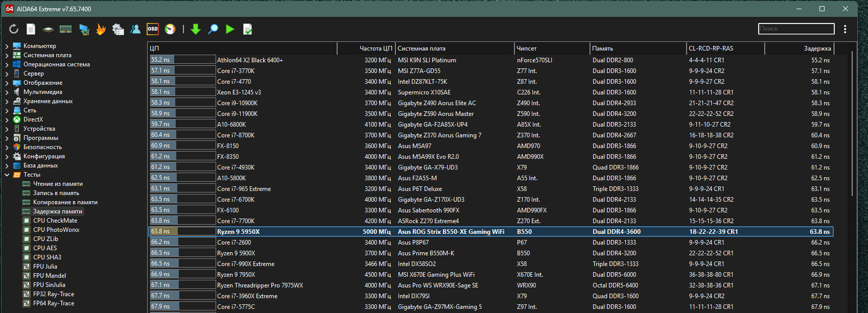868x313 pixels.
Task: Expand the Отображение tree node
Action: click(x=7, y=83)
